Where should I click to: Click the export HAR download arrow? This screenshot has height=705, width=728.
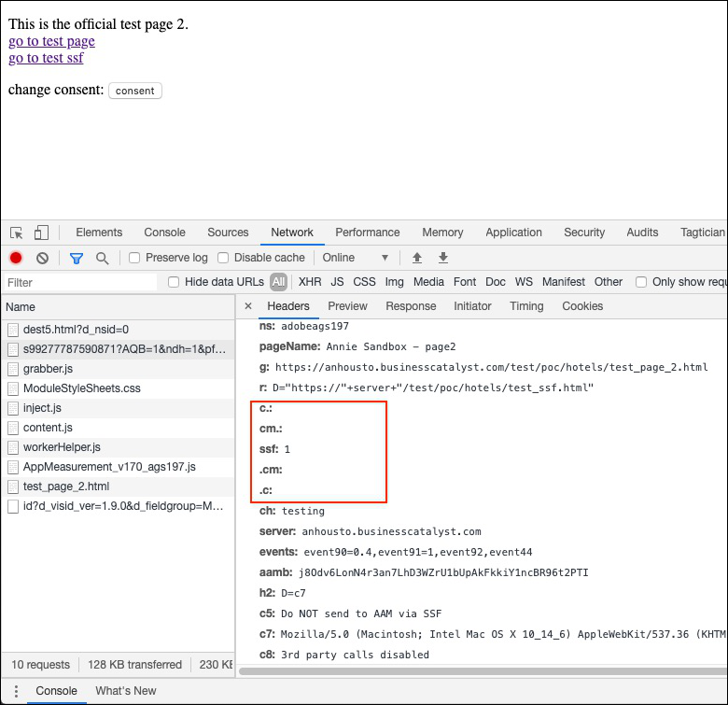(443, 258)
